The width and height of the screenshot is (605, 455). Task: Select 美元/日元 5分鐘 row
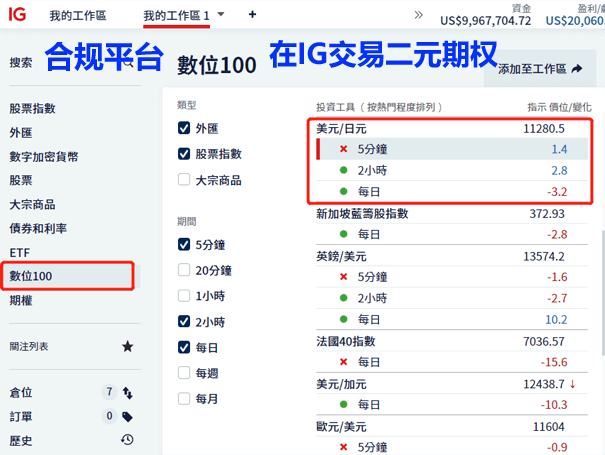point(452,149)
